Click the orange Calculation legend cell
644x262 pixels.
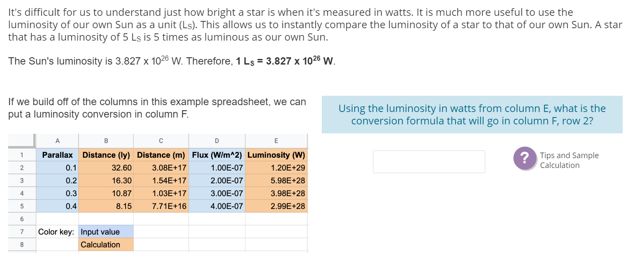coord(106,244)
